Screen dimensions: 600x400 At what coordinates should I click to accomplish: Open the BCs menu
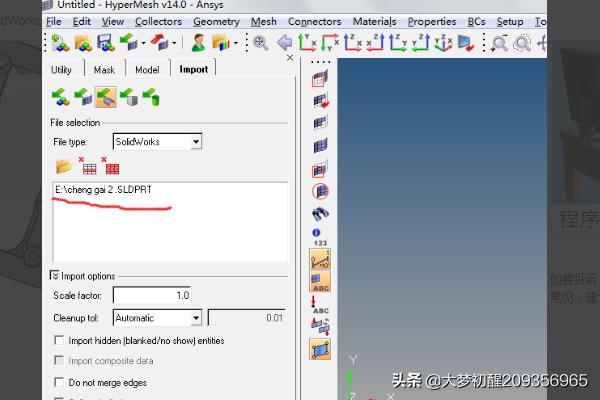476,21
